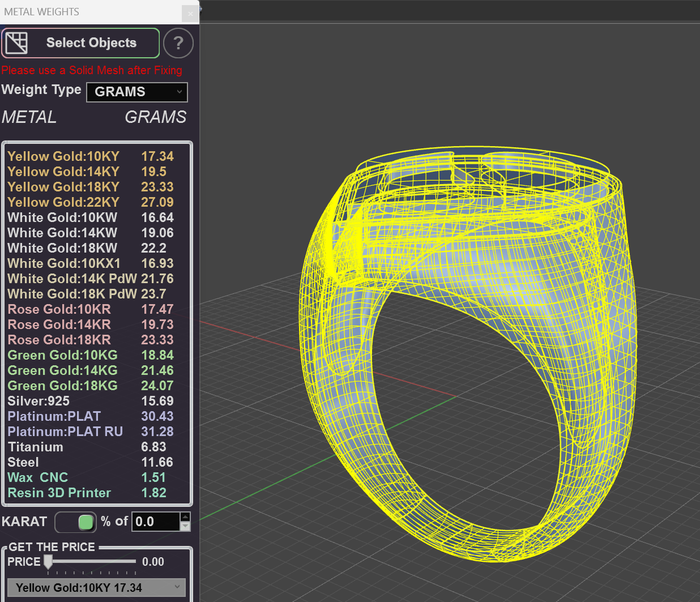Toggle the KARAT percentage switch off

click(x=75, y=522)
